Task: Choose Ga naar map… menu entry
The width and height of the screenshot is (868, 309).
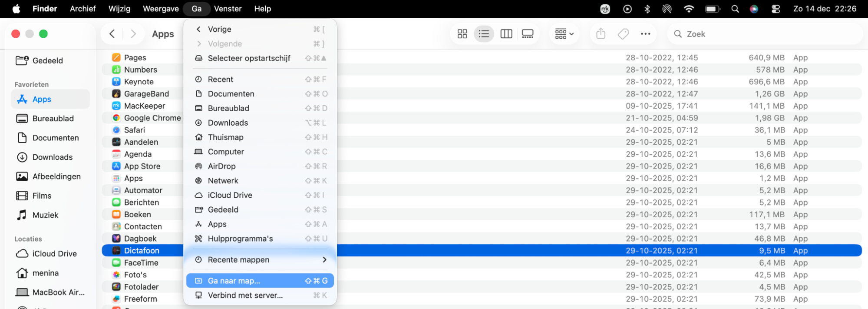Action: [x=260, y=281]
